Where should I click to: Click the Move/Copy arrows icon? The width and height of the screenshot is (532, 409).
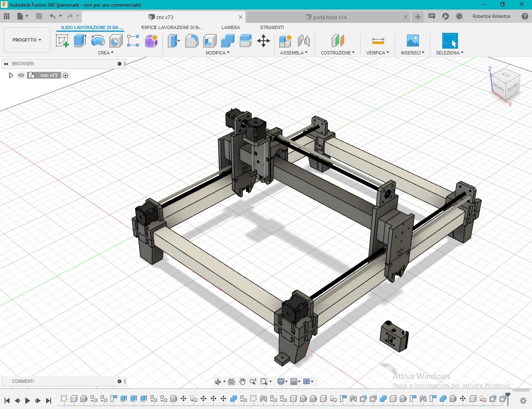[264, 41]
